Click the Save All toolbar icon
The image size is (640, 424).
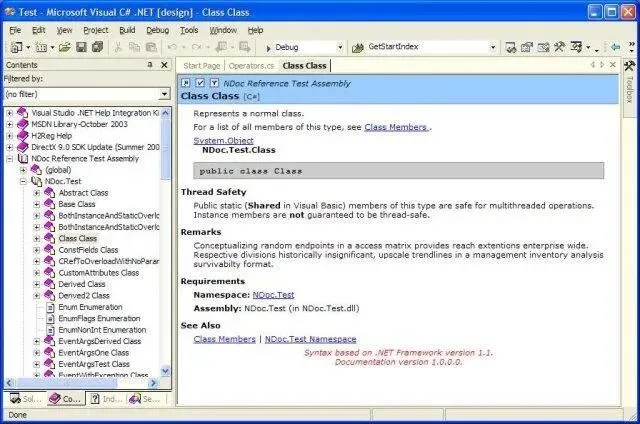coord(97,47)
